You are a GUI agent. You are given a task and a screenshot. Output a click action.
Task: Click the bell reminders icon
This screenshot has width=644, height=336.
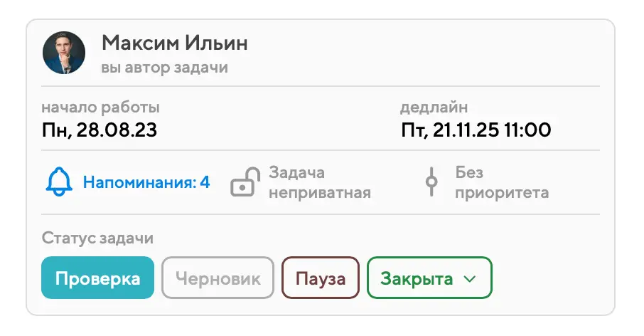59,182
